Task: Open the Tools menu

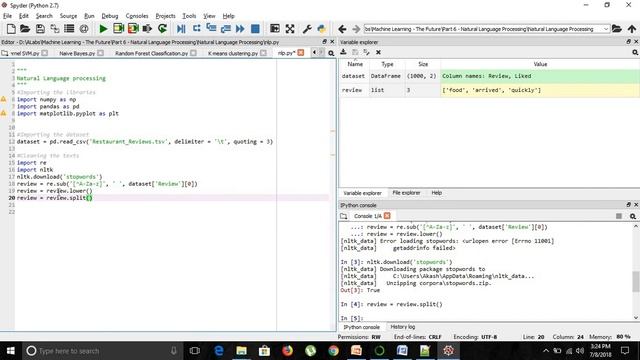Action: coord(189,16)
